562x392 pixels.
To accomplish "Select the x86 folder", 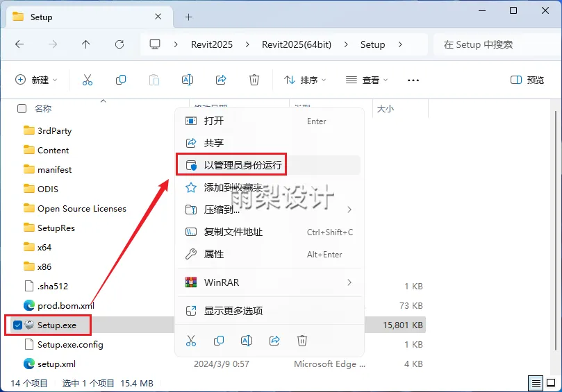I will (38, 266).
